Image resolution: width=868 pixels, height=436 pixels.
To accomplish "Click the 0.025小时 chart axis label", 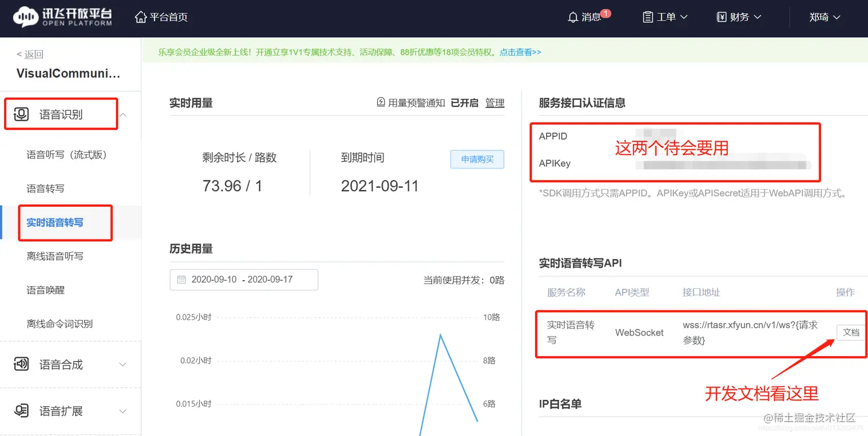I will tap(193, 317).
